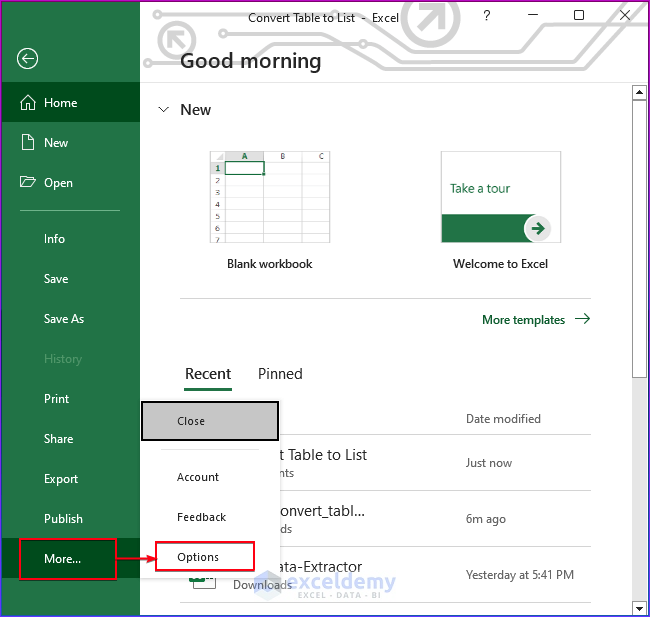The height and width of the screenshot is (617, 650).
Task: Maximize the Excel window
Action: [x=579, y=15]
